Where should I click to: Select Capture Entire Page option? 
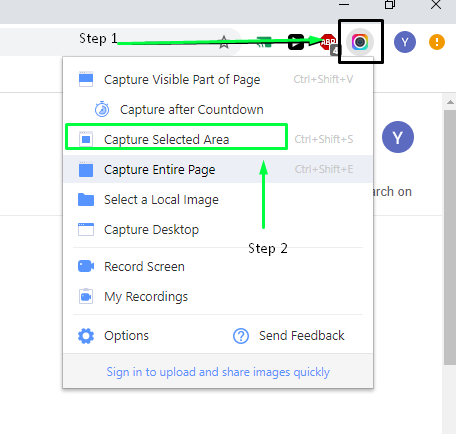coord(218,169)
